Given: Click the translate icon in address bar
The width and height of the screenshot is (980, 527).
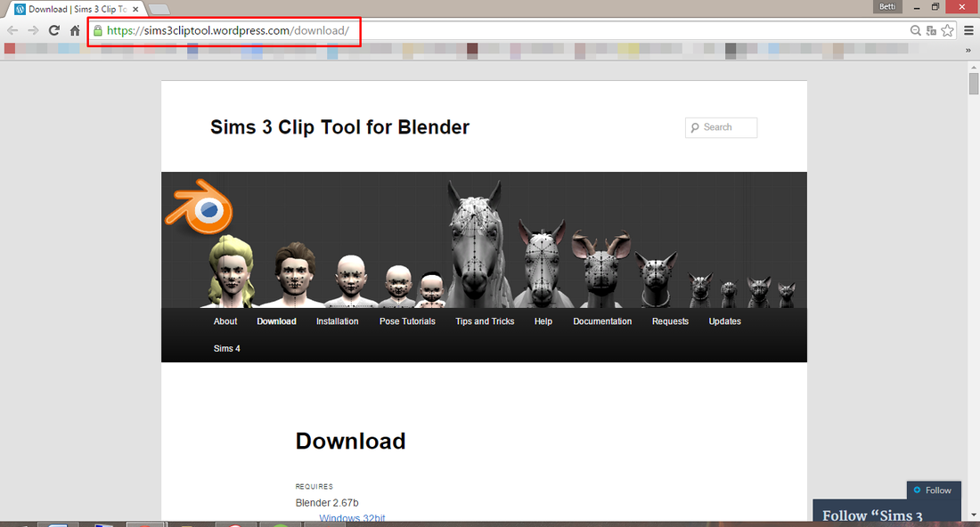Looking at the screenshot, I should click(x=931, y=30).
